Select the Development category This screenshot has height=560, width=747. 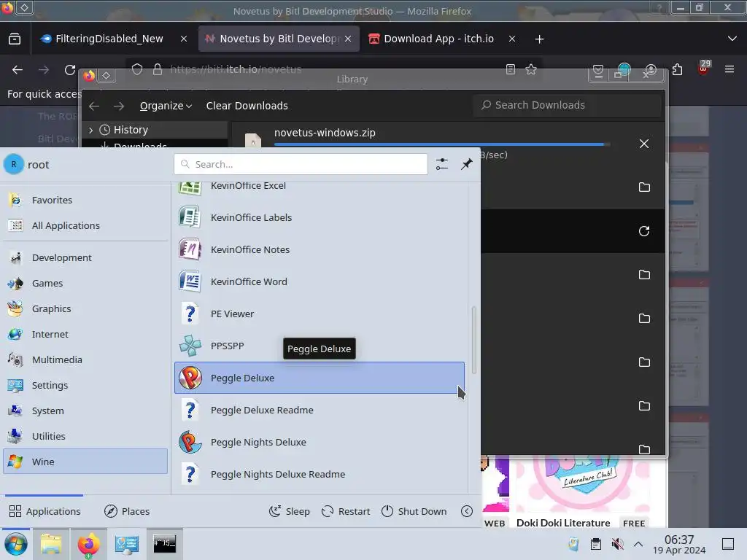(x=85, y=257)
